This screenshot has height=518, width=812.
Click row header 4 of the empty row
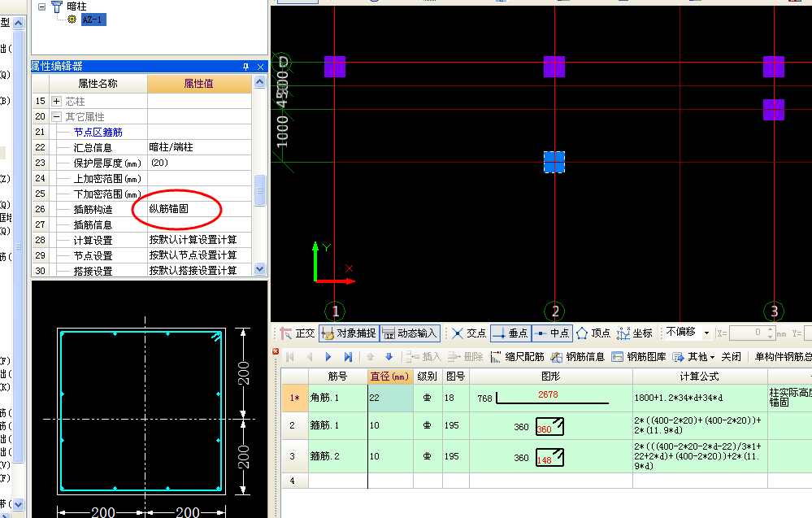pos(295,481)
